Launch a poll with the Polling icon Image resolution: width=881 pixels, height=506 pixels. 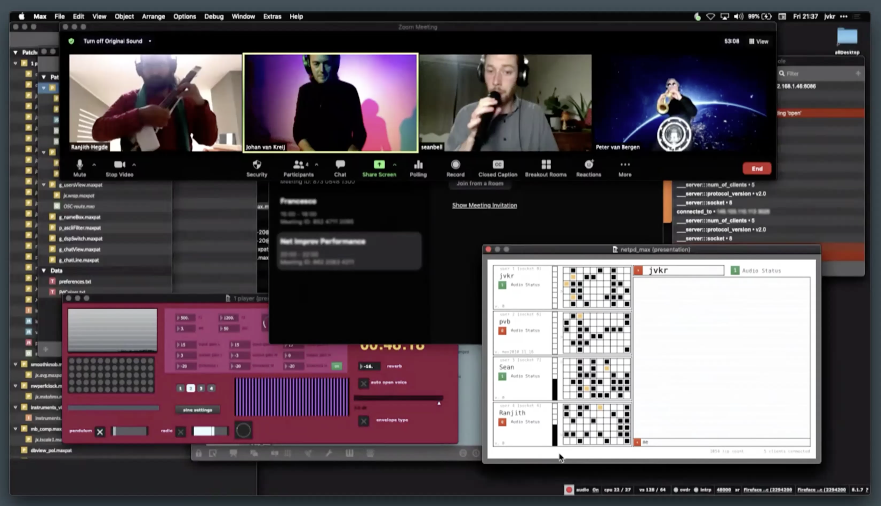click(x=418, y=165)
